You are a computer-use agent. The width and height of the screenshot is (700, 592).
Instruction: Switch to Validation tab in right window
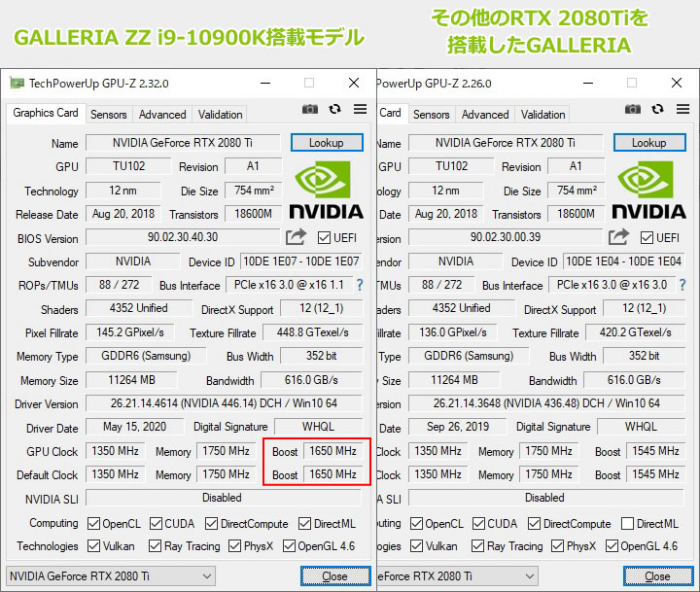coord(542,115)
